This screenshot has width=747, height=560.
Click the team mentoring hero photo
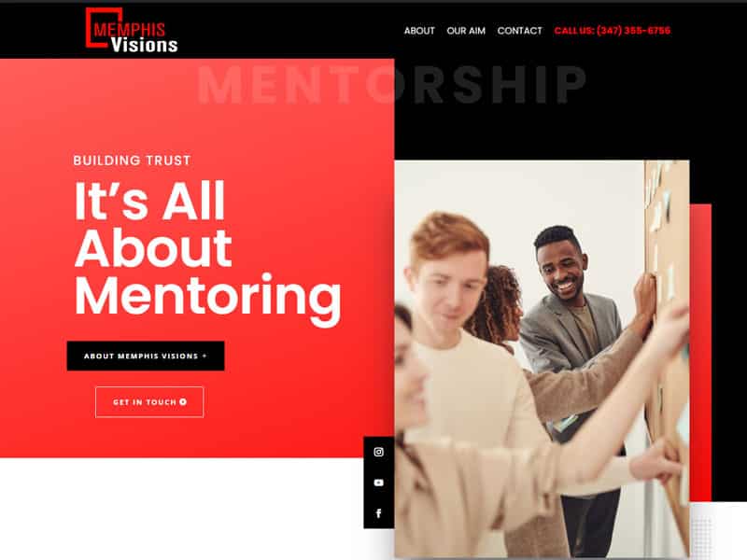point(542,359)
